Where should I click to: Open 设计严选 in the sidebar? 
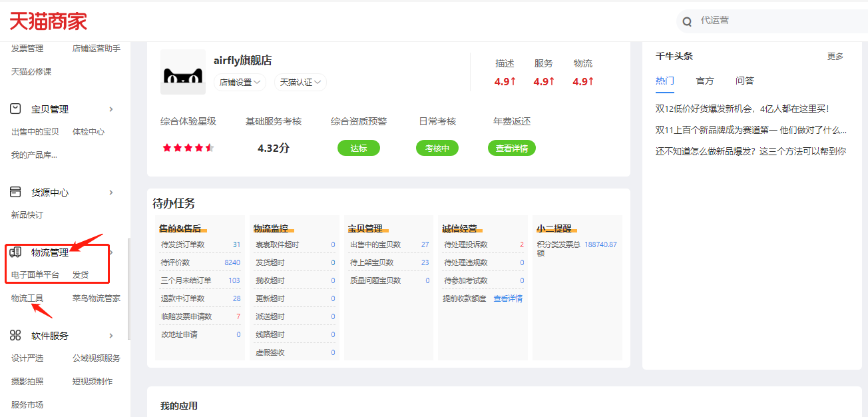coord(27,358)
